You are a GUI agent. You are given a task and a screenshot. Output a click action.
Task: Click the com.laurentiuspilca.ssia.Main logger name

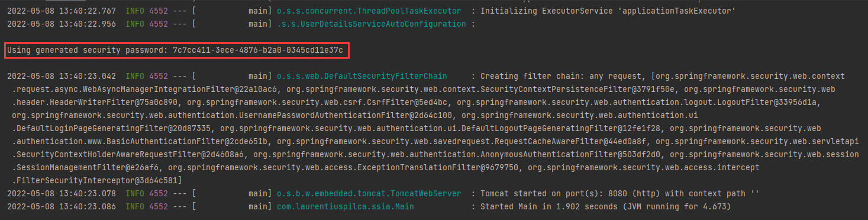(346, 206)
